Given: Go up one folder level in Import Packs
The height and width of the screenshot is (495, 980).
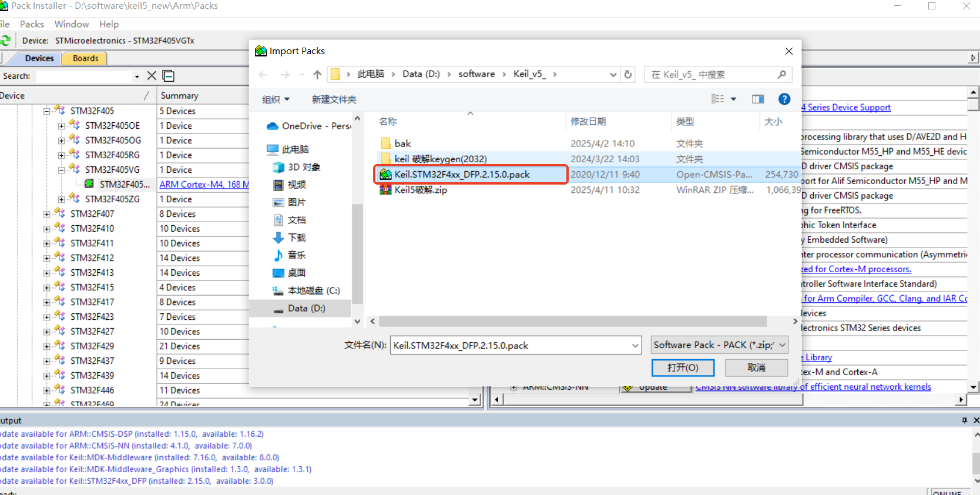Looking at the screenshot, I should 317,75.
